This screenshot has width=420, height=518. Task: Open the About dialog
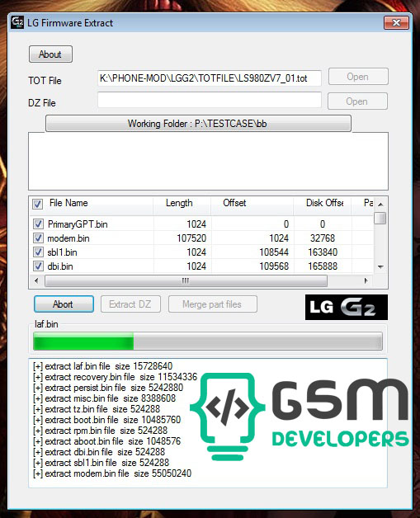tap(50, 54)
